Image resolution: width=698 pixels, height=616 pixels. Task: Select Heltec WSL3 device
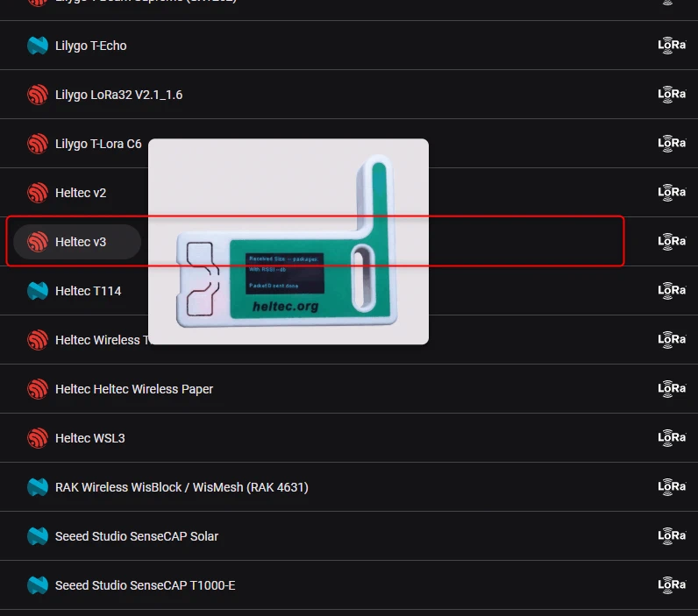tap(349, 437)
